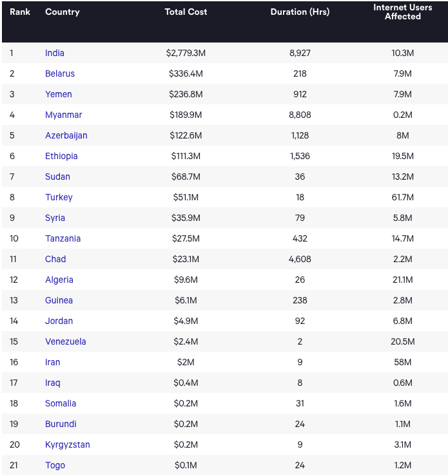Image resolution: width=448 pixels, height=476 pixels.
Task: Select the Syria country link
Action: (55, 218)
